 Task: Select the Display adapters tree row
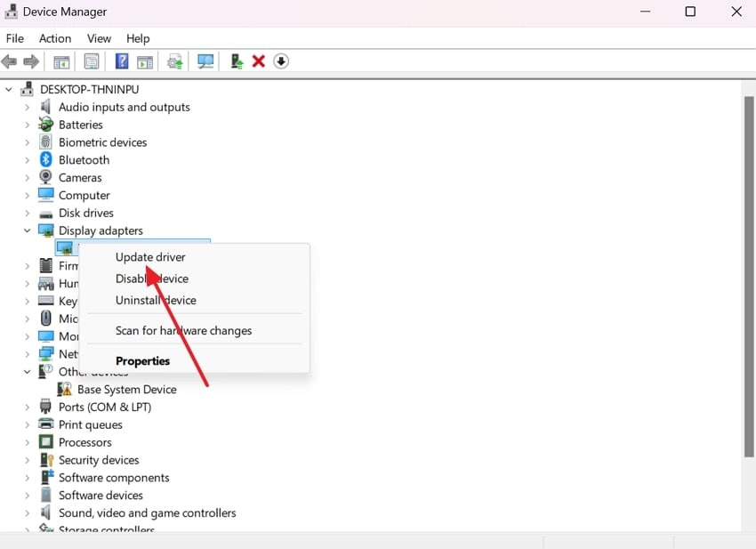point(101,230)
